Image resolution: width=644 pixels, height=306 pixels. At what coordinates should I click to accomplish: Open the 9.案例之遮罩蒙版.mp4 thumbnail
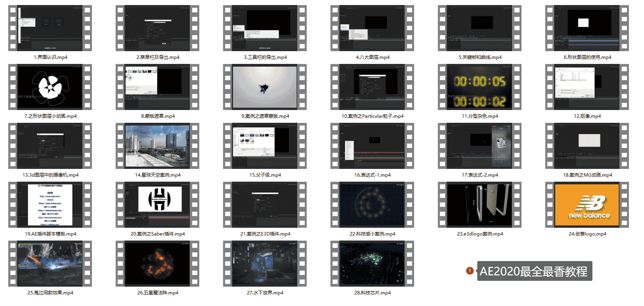pos(265,87)
